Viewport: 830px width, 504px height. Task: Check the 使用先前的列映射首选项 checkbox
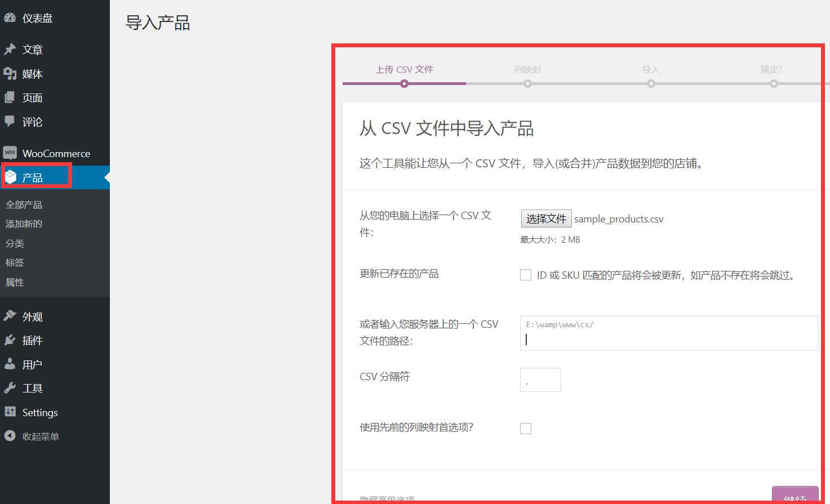point(526,429)
